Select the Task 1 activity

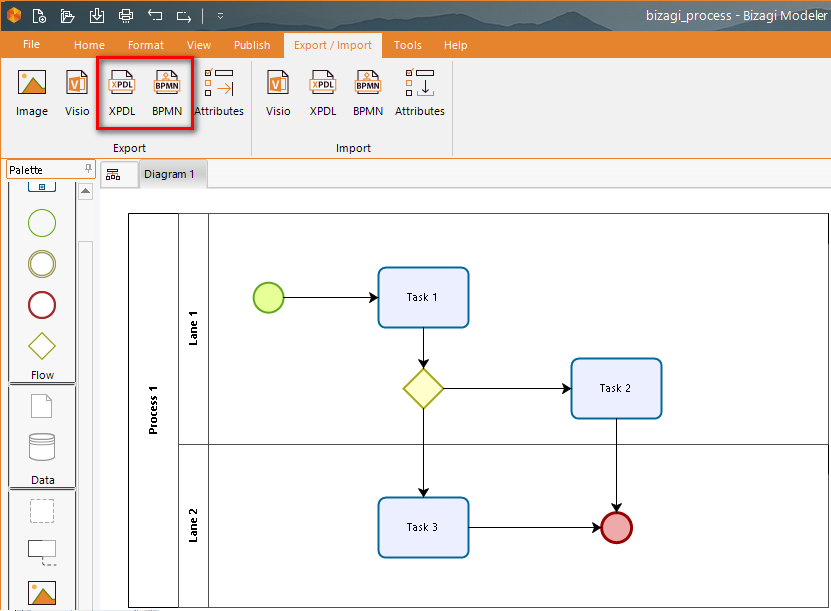tap(423, 297)
